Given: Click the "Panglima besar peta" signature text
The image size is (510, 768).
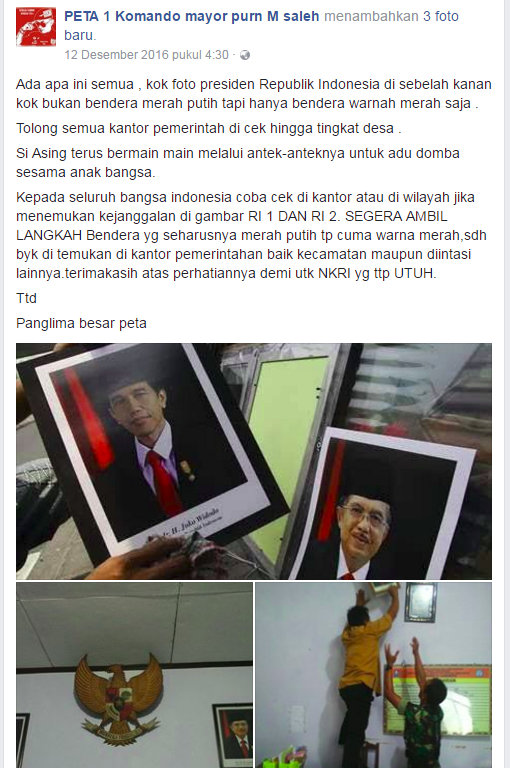Looking at the screenshot, I should coord(81,323).
